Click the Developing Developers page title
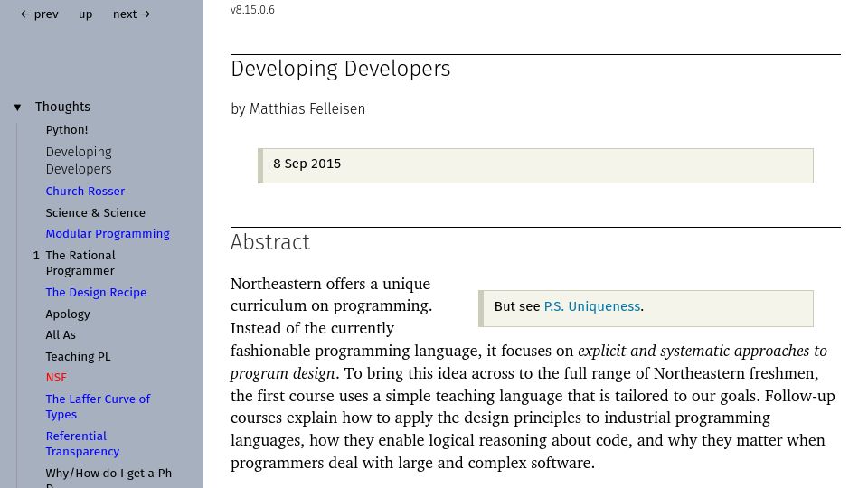Screen dimensions: 868x488 click(x=341, y=70)
